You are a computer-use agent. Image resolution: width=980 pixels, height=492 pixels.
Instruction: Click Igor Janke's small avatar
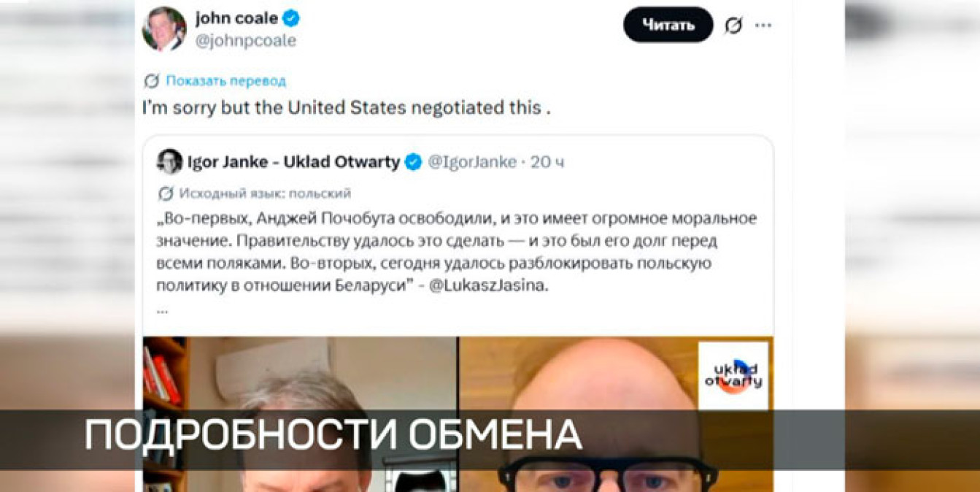click(x=169, y=162)
